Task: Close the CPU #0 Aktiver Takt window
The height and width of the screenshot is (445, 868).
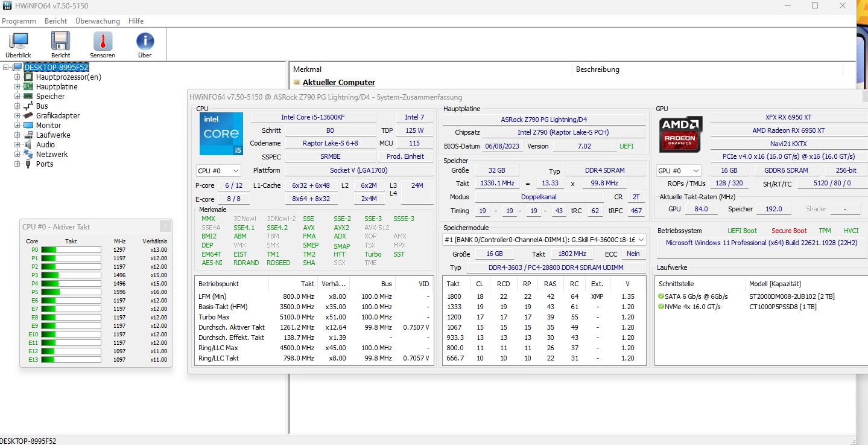Action: coord(165,226)
